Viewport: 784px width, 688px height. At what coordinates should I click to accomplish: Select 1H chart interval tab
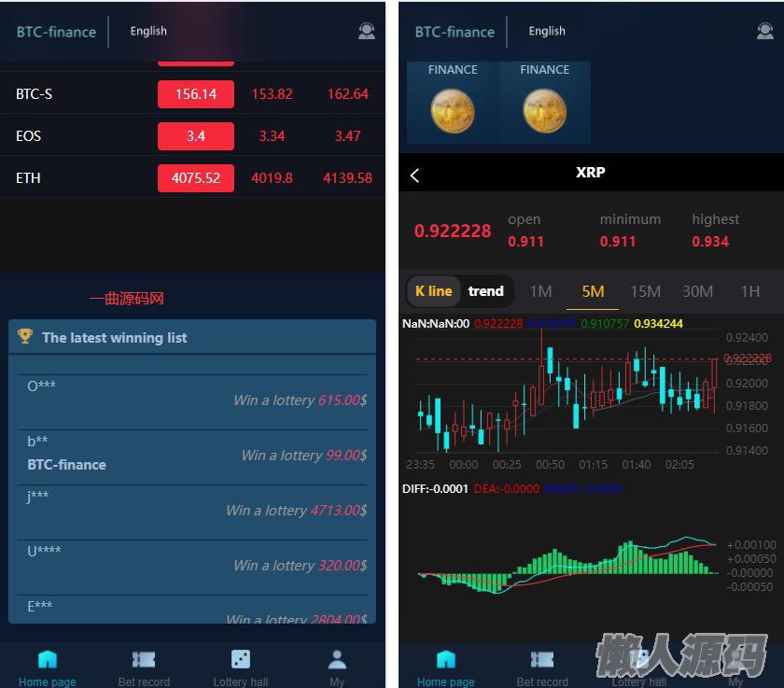tap(750, 291)
